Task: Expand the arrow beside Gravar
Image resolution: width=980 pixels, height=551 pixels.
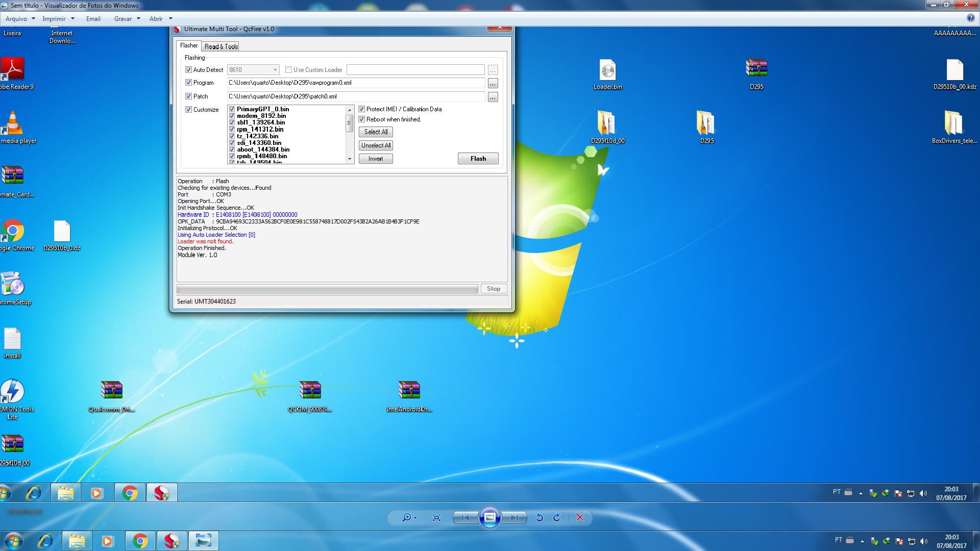Action: (x=138, y=19)
